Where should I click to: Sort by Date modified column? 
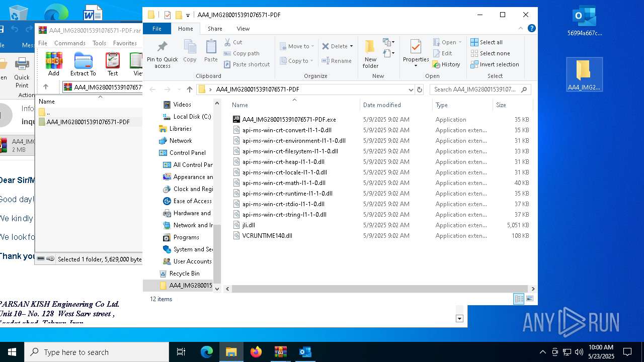(396, 105)
